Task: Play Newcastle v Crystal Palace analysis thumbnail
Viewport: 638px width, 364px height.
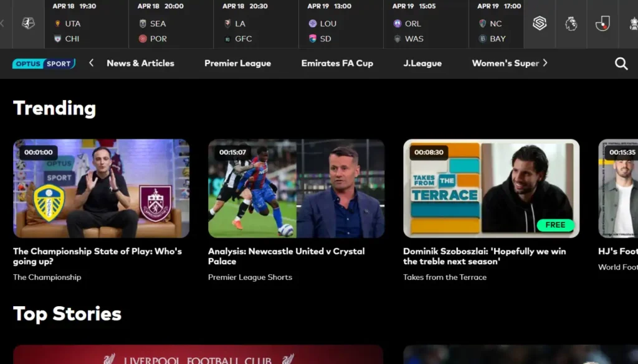Action: pos(296,189)
